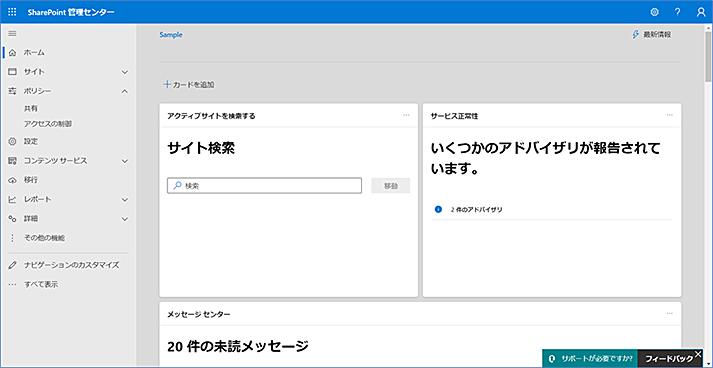Click the その他の機能 vertical dots icon

pos(12,238)
